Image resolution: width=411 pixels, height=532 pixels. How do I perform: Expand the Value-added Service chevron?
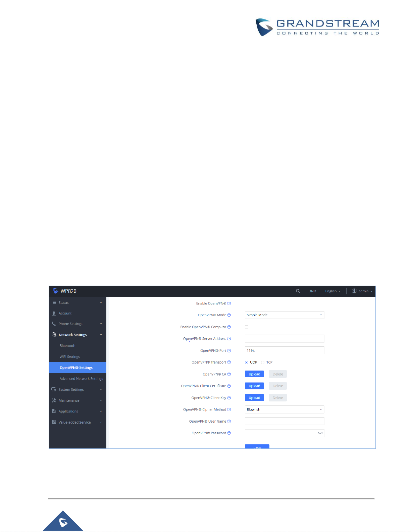pyautogui.click(x=101, y=423)
